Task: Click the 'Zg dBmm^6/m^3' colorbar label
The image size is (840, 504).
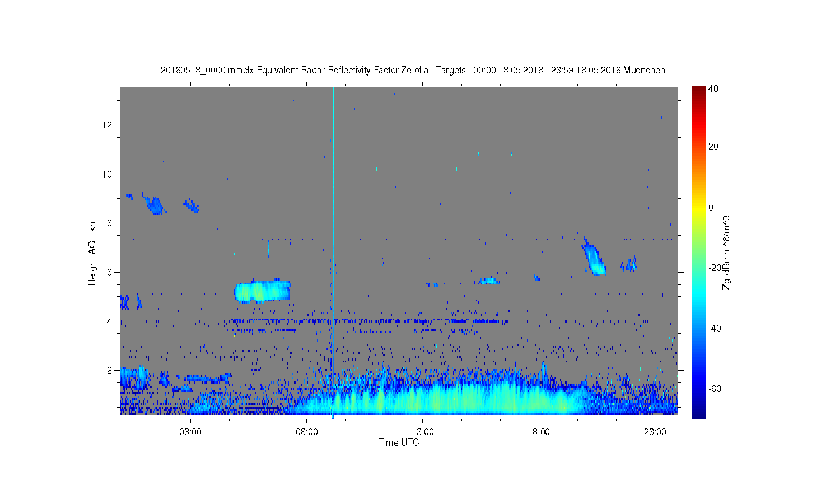Action: tap(726, 253)
